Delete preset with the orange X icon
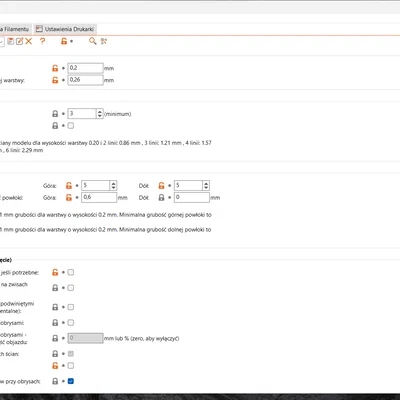The width and height of the screenshot is (400, 400). pyautogui.click(x=29, y=41)
